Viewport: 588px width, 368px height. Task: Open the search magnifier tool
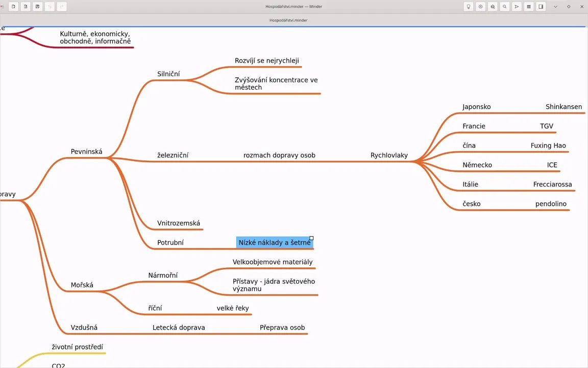[505, 6]
